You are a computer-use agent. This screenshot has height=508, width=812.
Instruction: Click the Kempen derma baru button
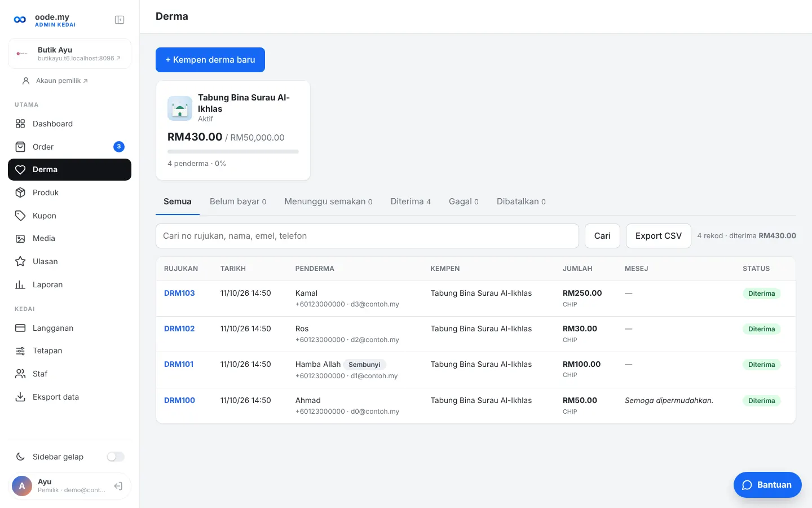[x=210, y=60]
